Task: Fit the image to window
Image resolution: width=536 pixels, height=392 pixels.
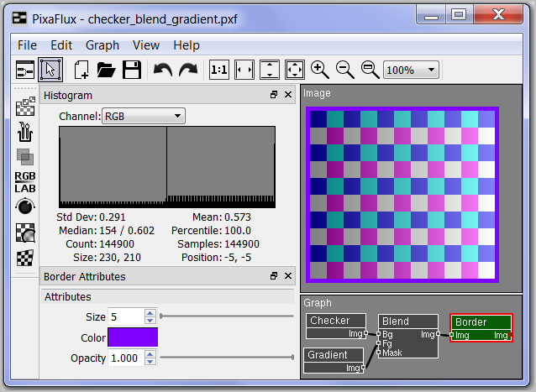Action: point(295,70)
